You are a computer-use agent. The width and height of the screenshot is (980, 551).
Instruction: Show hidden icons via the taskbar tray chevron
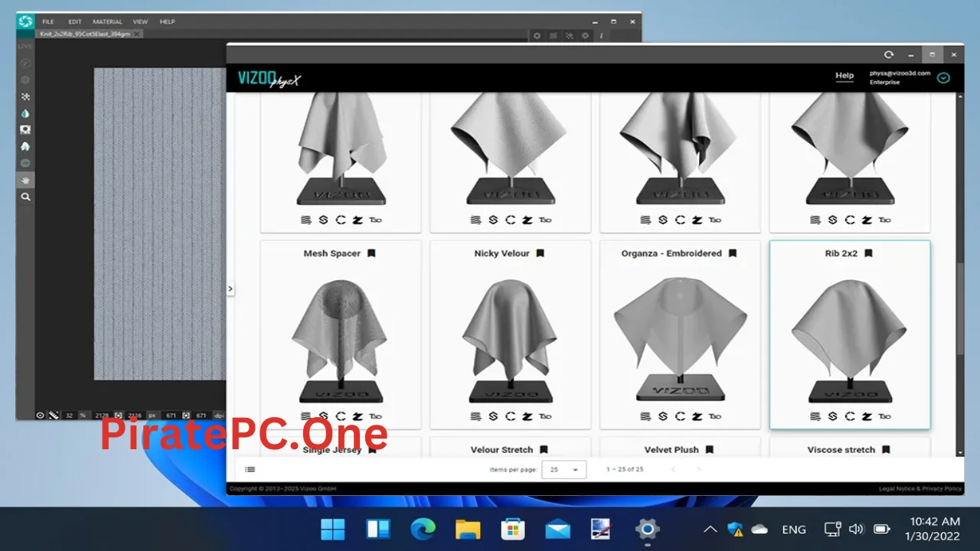coord(710,529)
